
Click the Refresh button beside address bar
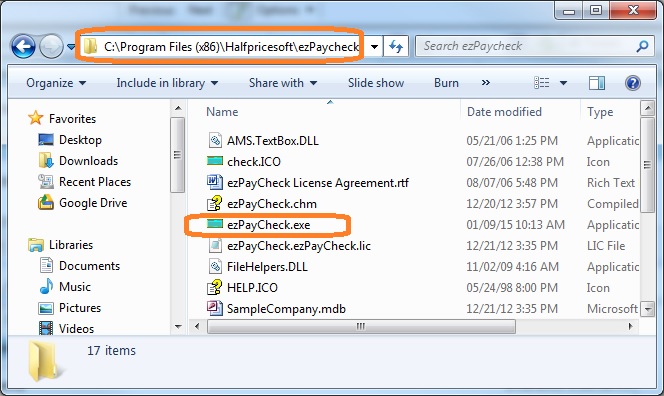(x=396, y=46)
